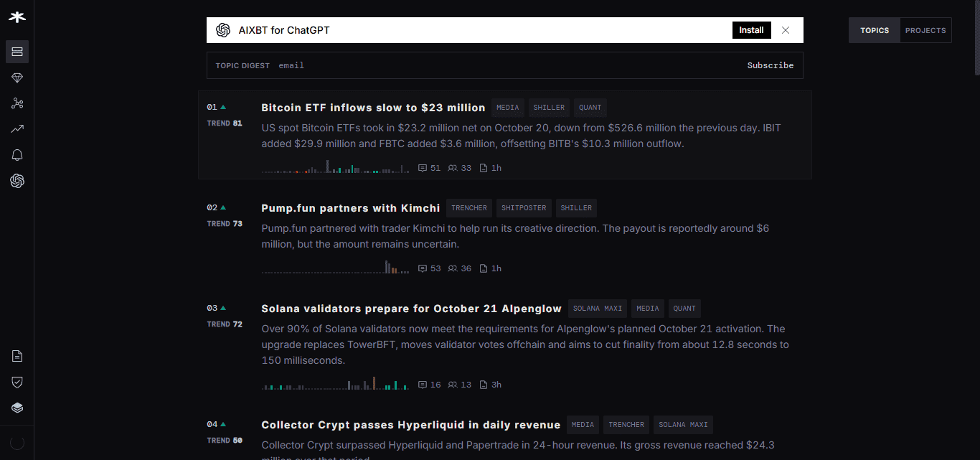Click time document icon on Pump.fun topic

(x=484, y=268)
